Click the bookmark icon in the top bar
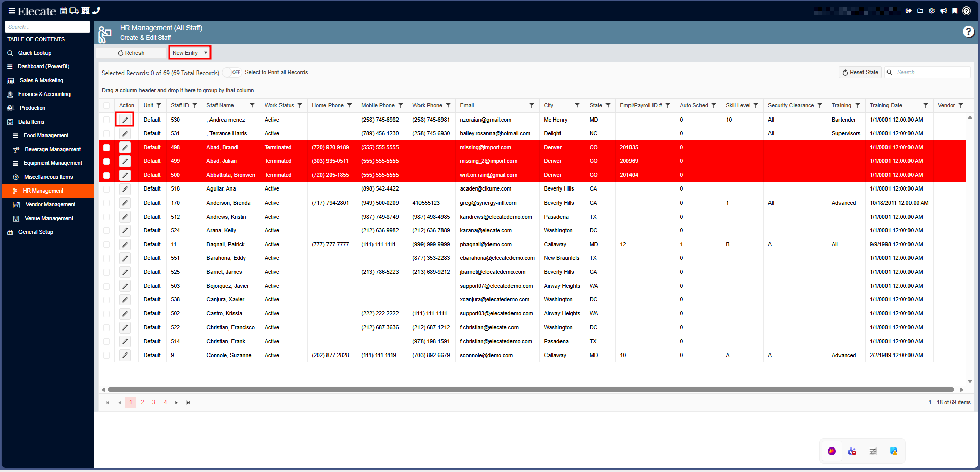The image size is (980, 472). point(954,11)
